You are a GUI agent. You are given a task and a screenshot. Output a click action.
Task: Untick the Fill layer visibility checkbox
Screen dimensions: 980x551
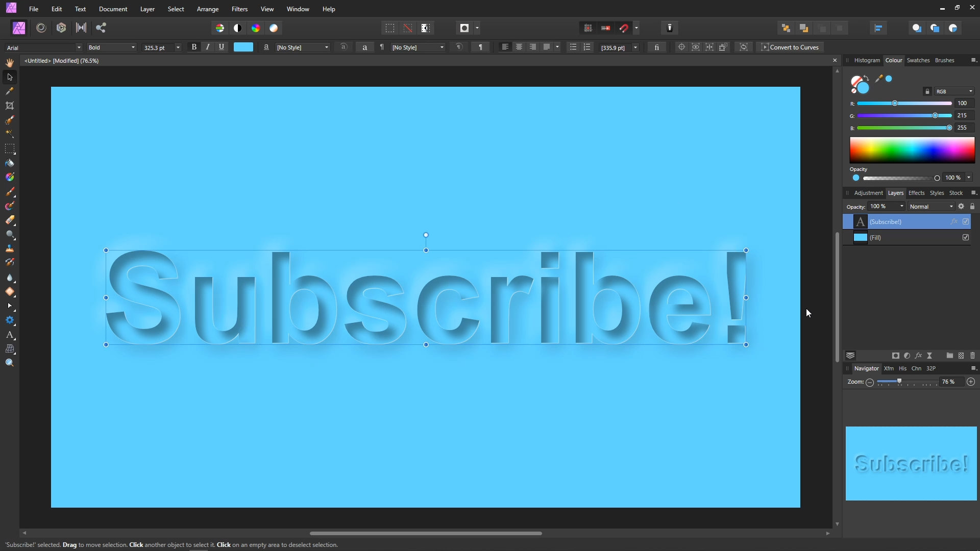[966, 237]
